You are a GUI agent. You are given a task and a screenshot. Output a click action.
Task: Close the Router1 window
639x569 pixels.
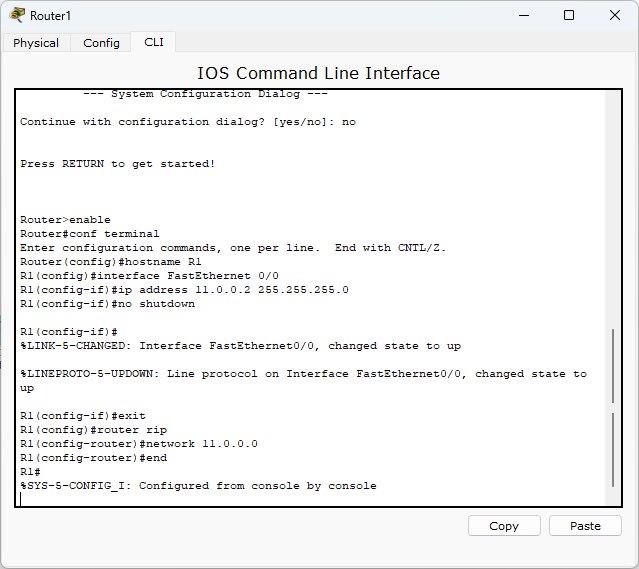tap(615, 15)
